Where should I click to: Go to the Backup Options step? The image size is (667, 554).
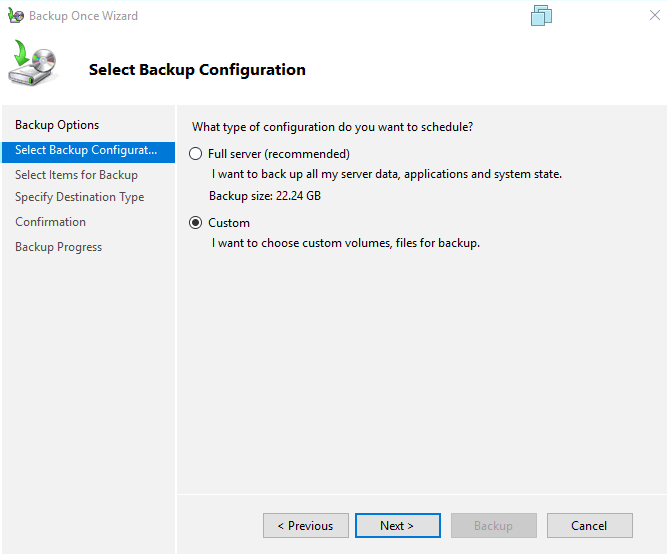57,125
